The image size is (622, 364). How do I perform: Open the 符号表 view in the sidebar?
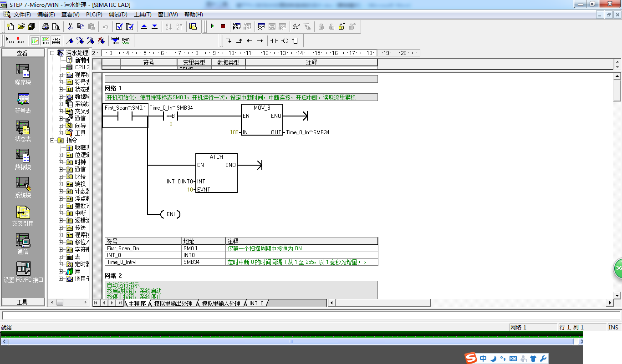point(23,103)
